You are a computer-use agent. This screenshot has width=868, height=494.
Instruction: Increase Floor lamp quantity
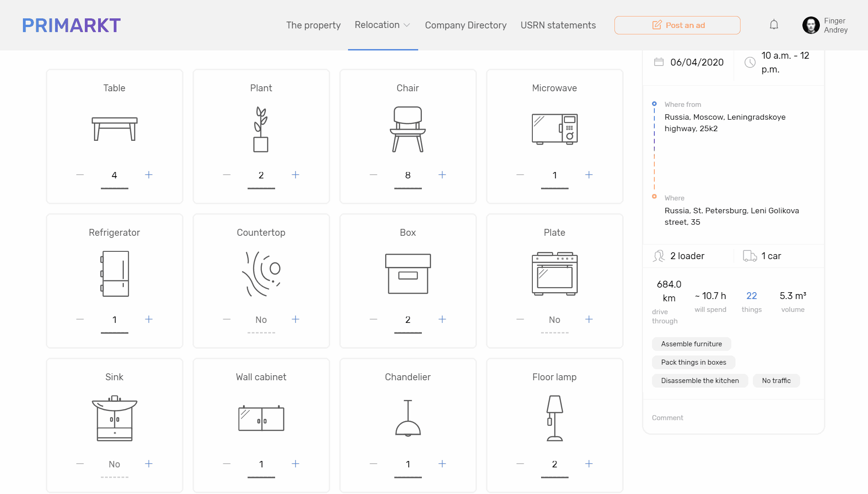point(589,464)
